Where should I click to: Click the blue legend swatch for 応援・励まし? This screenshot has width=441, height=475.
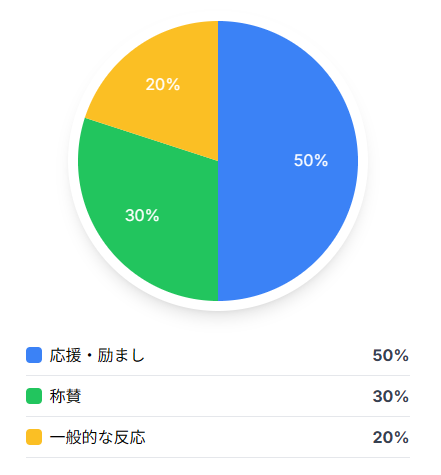pos(34,355)
